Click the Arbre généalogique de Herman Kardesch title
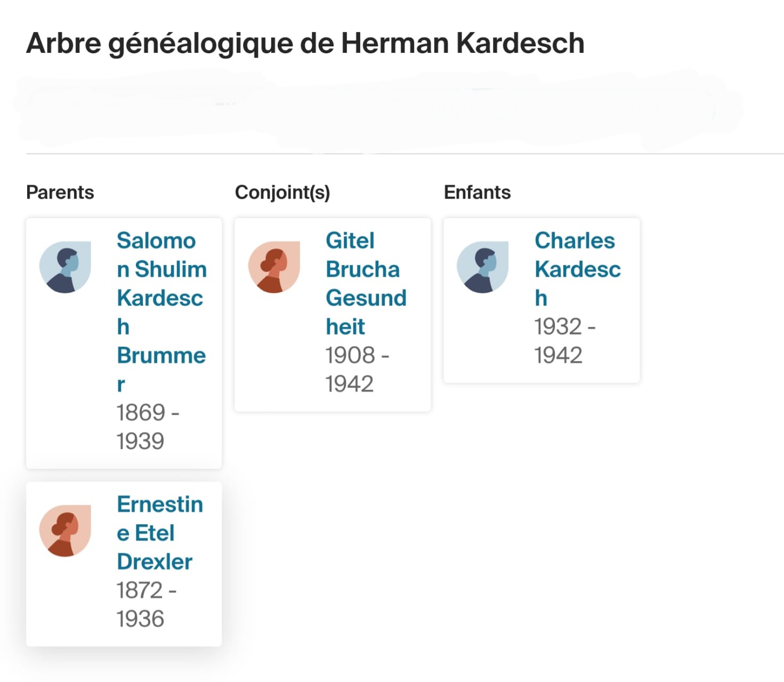 click(x=305, y=44)
